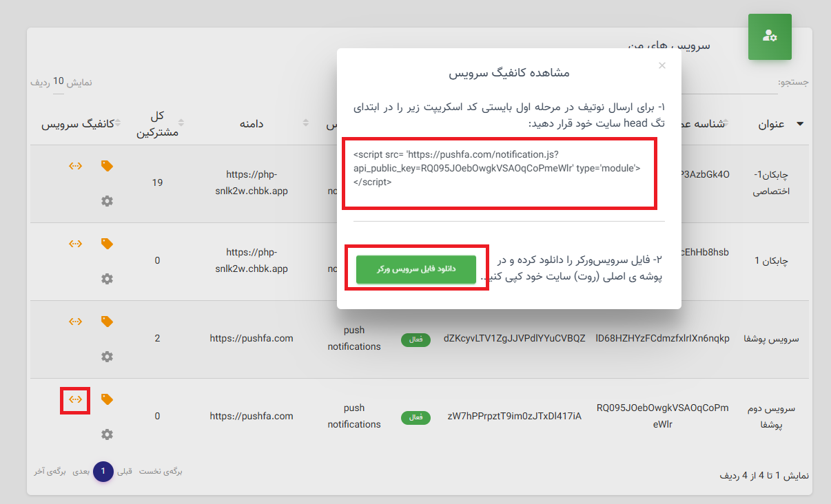
Task: Open gear settings for سرویس پوشفا row
Action: click(107, 357)
